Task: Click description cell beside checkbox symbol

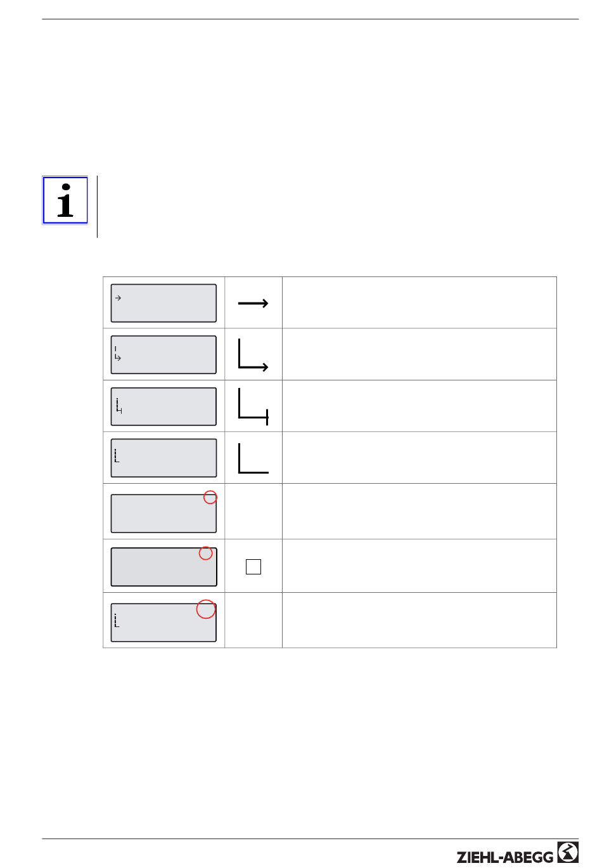Action: pyautogui.click(x=419, y=566)
